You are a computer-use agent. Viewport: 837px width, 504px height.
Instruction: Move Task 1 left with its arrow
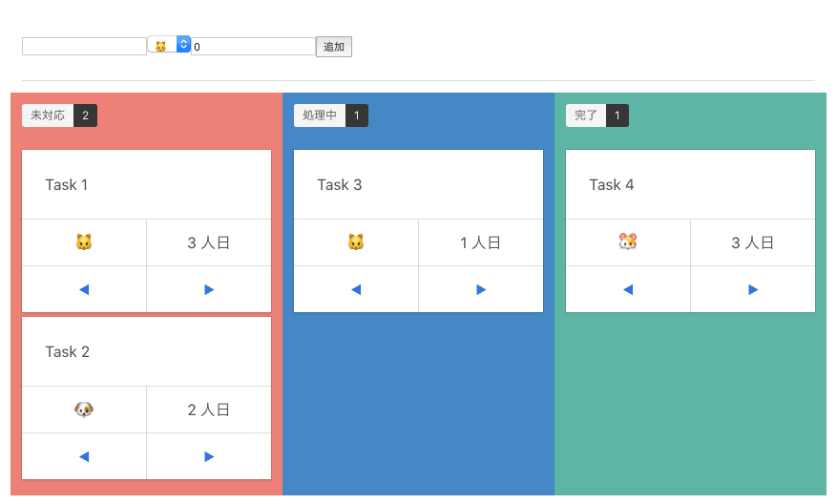(x=84, y=289)
